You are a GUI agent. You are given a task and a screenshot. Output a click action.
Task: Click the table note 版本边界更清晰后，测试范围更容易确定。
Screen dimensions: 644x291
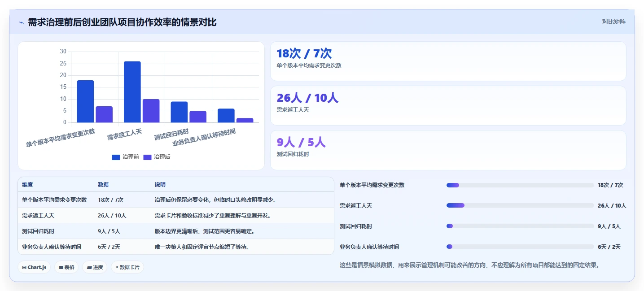(205, 231)
